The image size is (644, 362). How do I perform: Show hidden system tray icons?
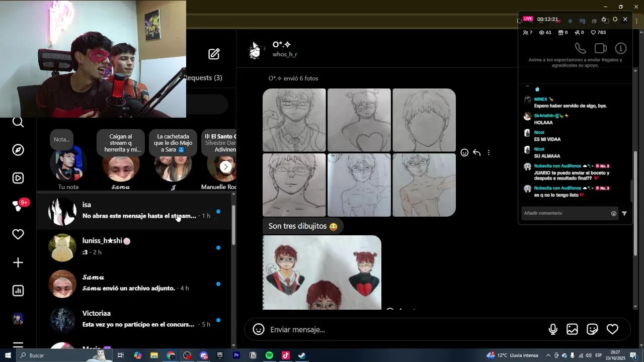(548, 355)
